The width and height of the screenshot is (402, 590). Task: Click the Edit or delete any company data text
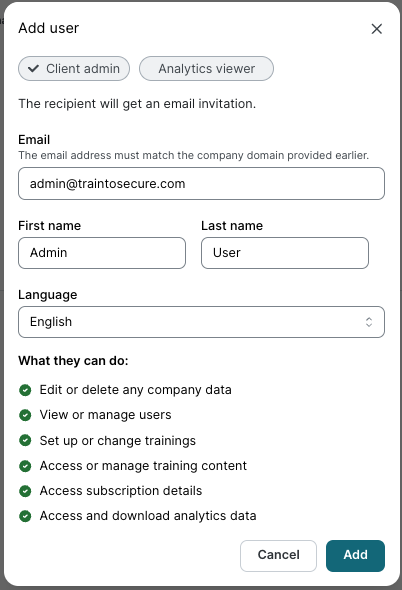click(x=136, y=390)
